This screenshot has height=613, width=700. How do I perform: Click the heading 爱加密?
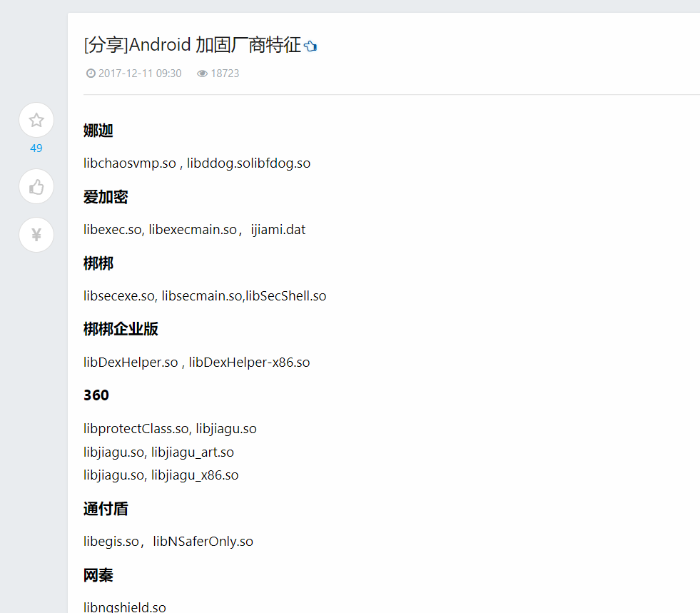pyautogui.click(x=106, y=197)
